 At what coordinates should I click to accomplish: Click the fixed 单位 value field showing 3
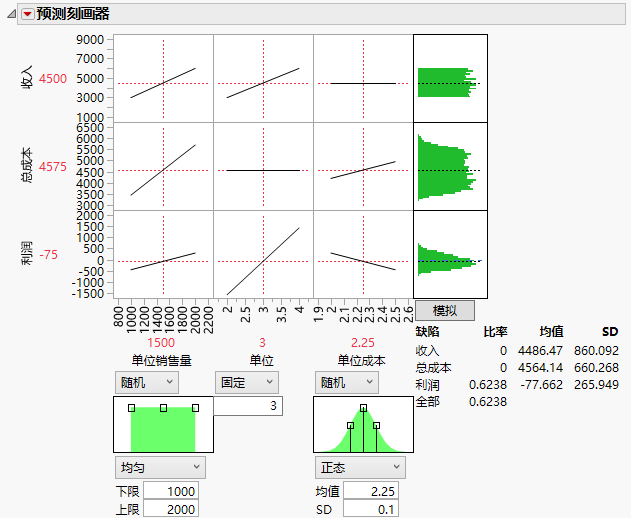tap(248, 406)
